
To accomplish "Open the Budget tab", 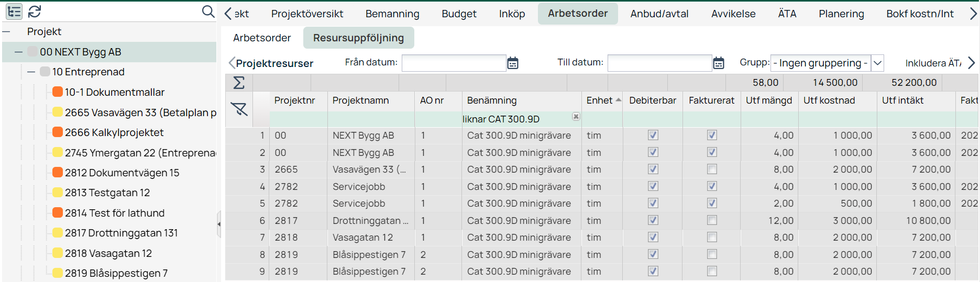I will tap(459, 14).
